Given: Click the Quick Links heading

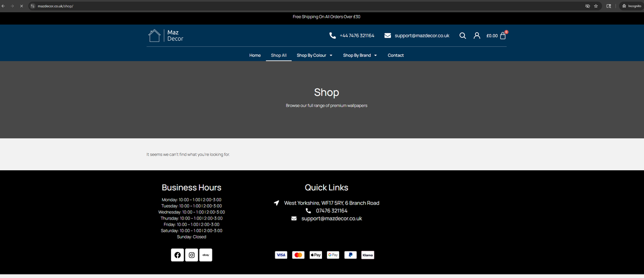Looking at the screenshot, I should [327, 187].
